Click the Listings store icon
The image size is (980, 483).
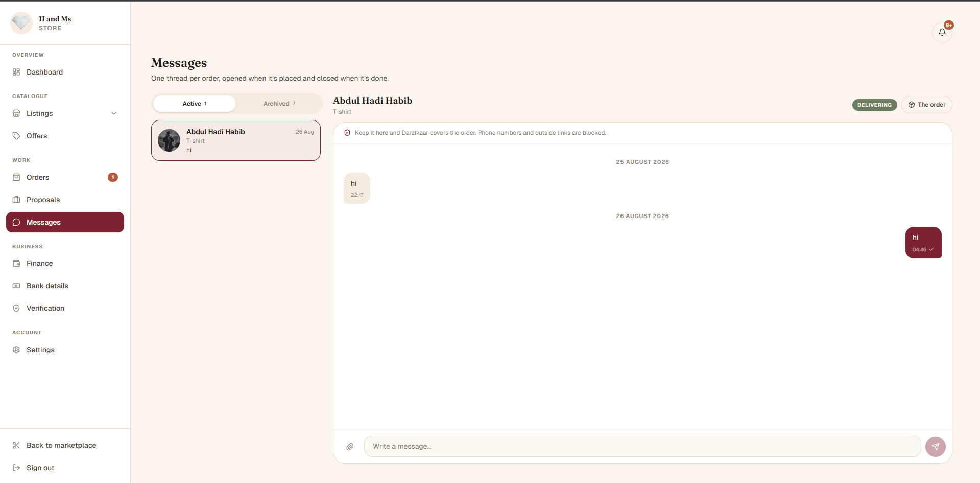pyautogui.click(x=16, y=113)
